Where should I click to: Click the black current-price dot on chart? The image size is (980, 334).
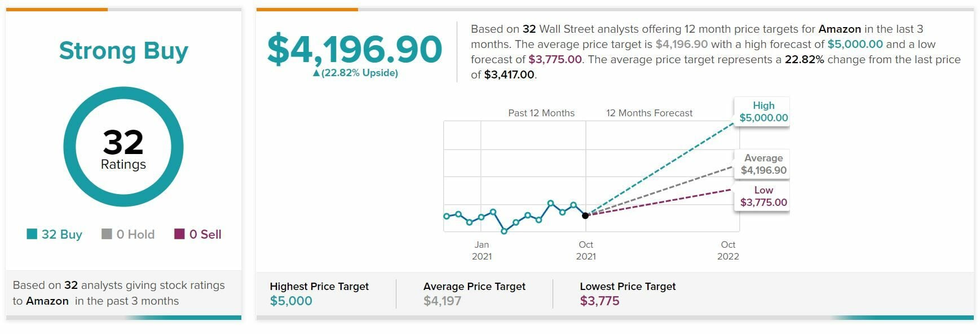[x=585, y=216]
